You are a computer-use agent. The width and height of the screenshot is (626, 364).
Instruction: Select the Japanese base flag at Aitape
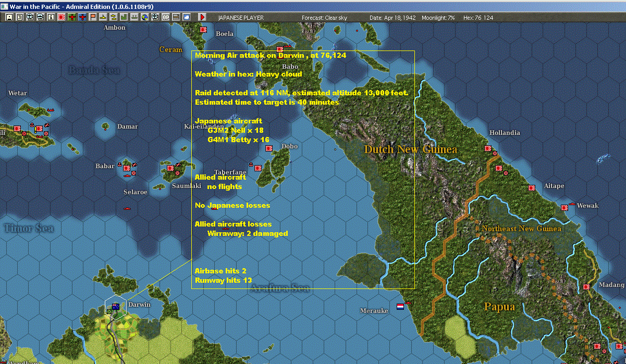click(532, 187)
